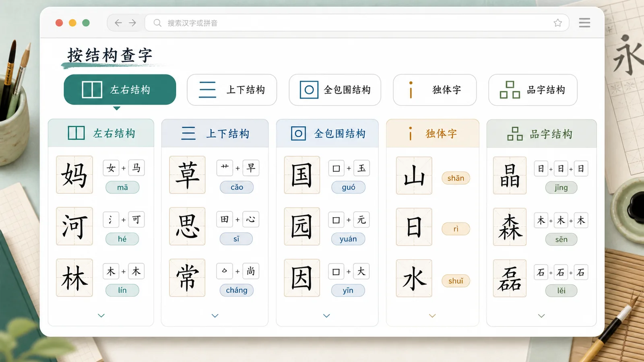644x362 pixels.
Task: Open the character card 草
Action: [187, 175]
